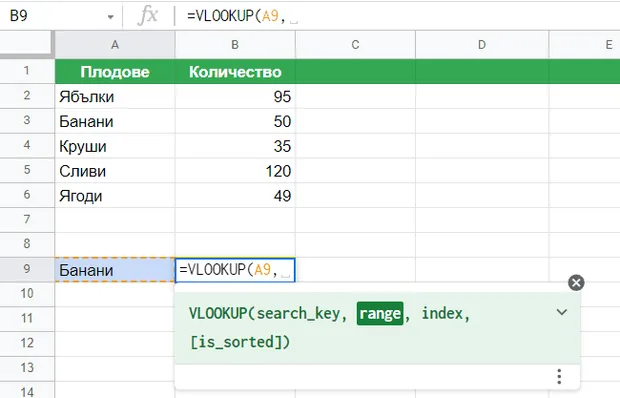The image size is (620, 398).
Task: Select row 5 header
Action: [x=26, y=170]
